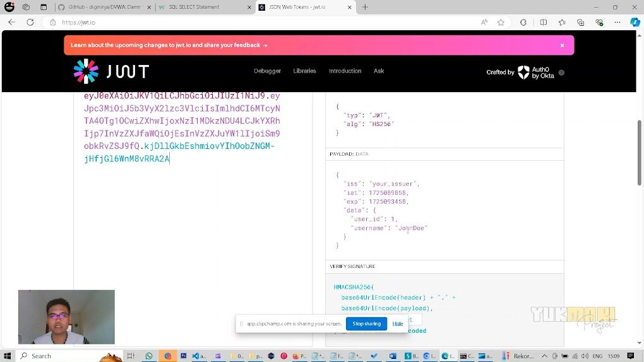Click the upcoming changes feedback link
This screenshot has height=362, width=644.
(x=169, y=45)
